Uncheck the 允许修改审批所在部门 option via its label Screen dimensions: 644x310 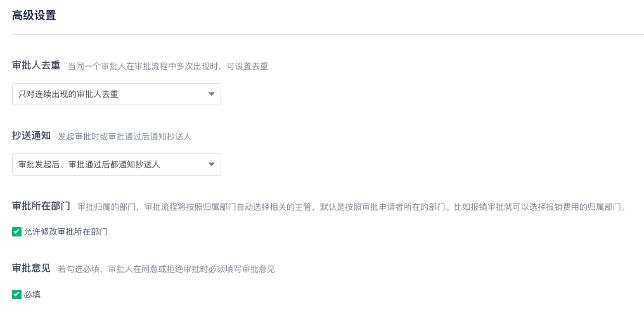coord(66,232)
